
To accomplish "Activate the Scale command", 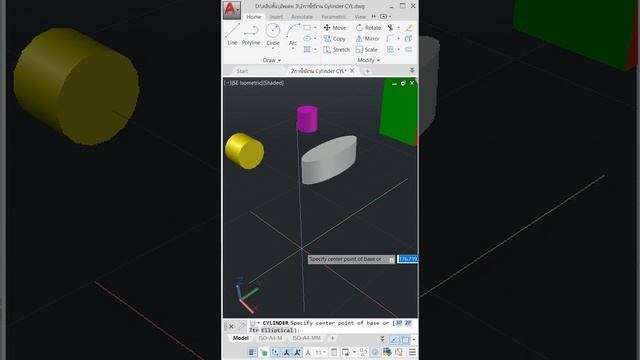I will 367,49.
